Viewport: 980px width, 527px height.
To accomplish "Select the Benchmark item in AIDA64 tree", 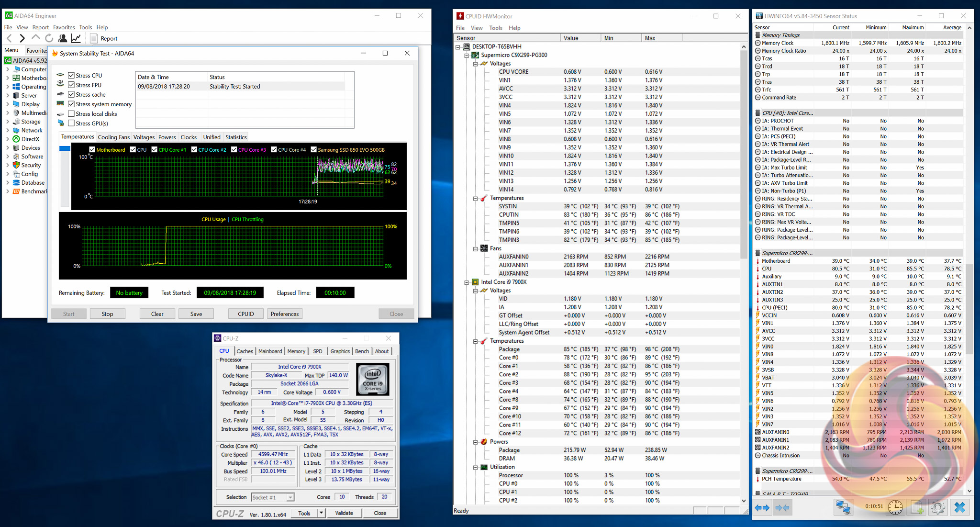I will tap(33, 191).
